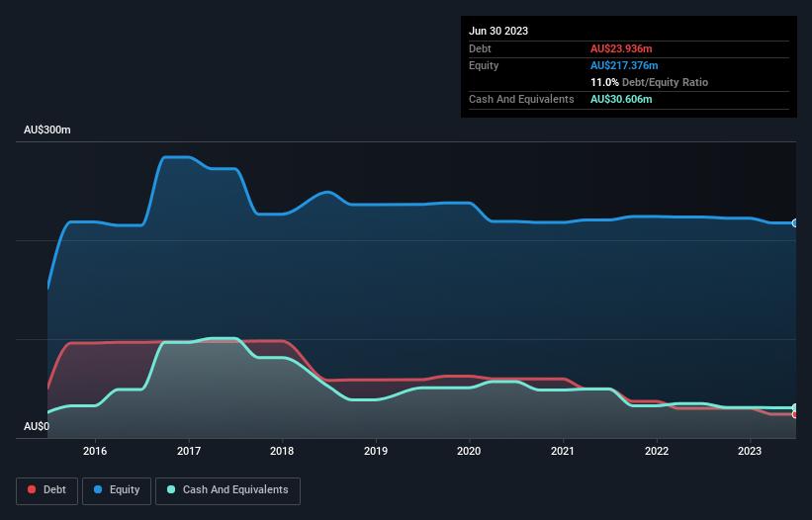Select the blue Equity endpoint marker
The image size is (812, 520).
pos(795,223)
